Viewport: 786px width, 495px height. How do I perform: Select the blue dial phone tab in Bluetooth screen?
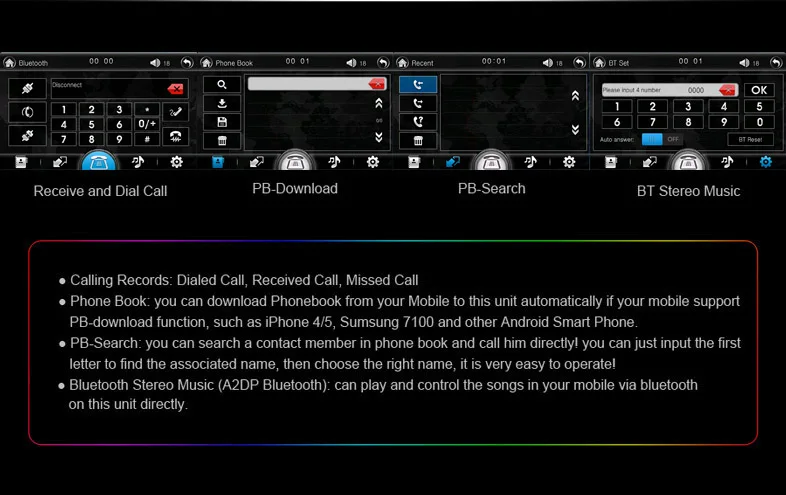tap(98, 161)
